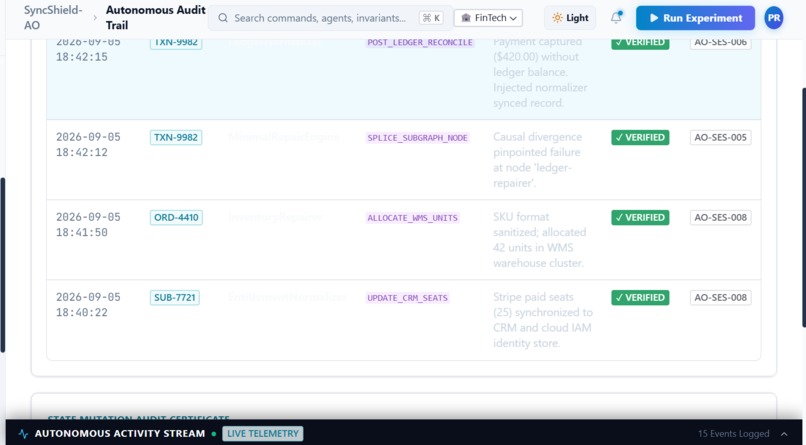The image size is (806, 445).
Task: Click the SyncShield-AO breadcrumb link
Action: [x=53, y=17]
